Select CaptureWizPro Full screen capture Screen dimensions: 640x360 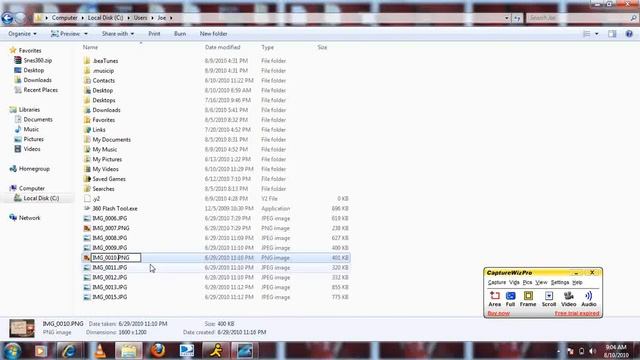click(x=510, y=299)
